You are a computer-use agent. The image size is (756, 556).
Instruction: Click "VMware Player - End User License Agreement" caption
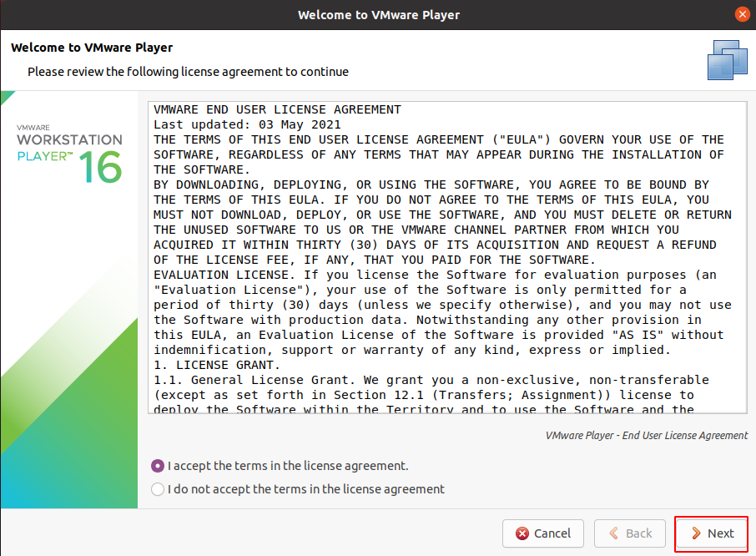tap(647, 435)
